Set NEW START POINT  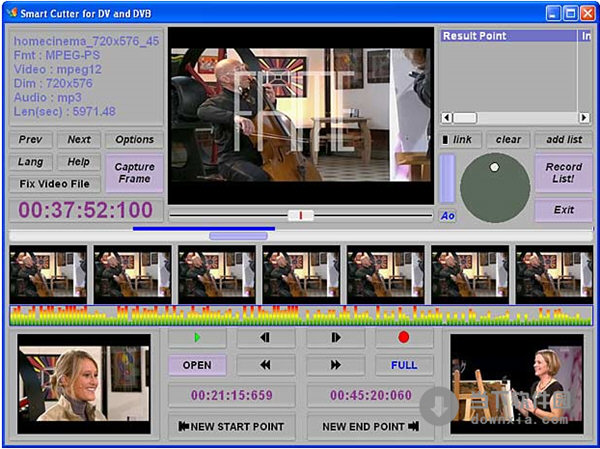click(x=231, y=427)
